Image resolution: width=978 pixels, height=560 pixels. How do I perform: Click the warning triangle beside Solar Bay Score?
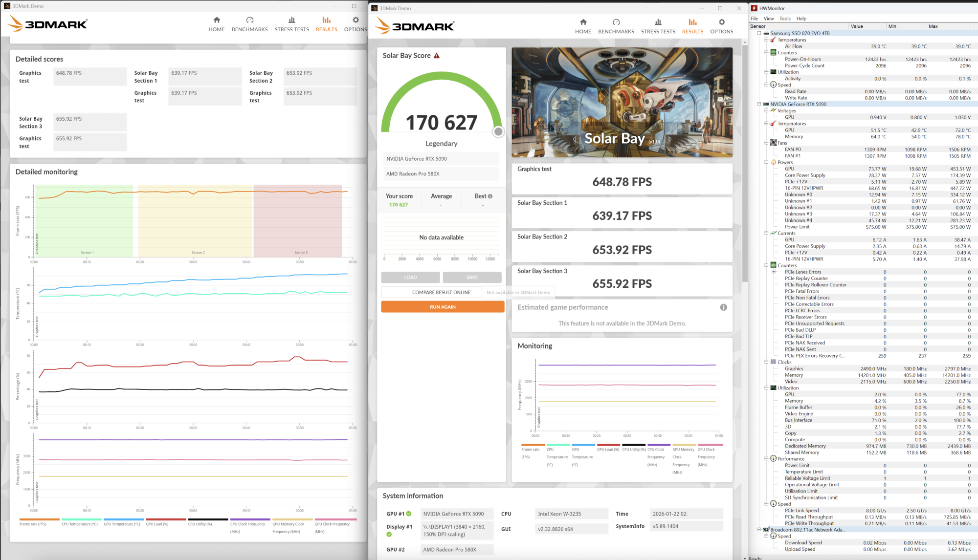(x=437, y=56)
